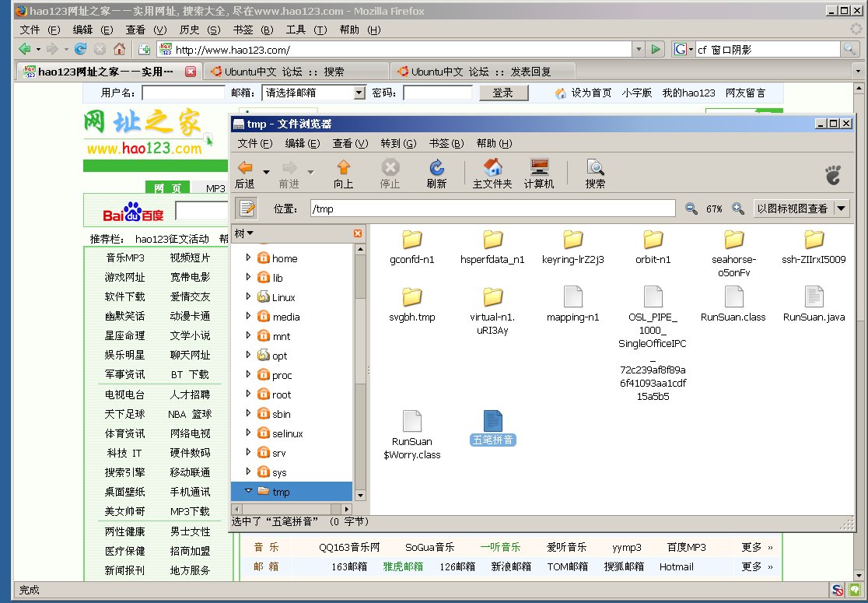Select the 五笔拼音 file icon
The image size is (868, 603).
[492, 421]
